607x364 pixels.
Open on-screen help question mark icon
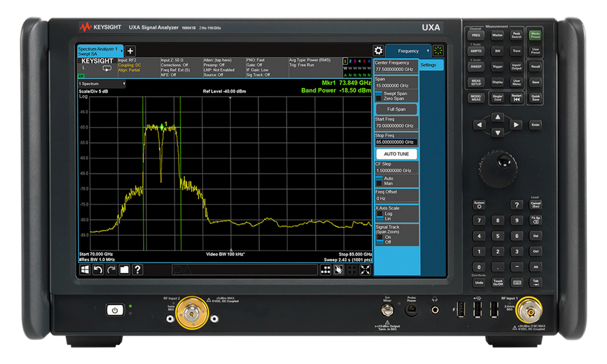(x=138, y=270)
